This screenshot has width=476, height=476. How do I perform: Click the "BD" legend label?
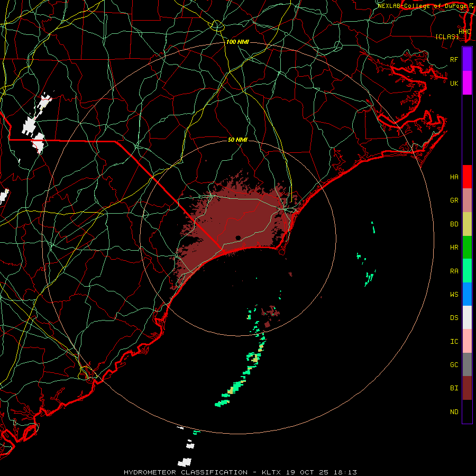tap(454, 224)
